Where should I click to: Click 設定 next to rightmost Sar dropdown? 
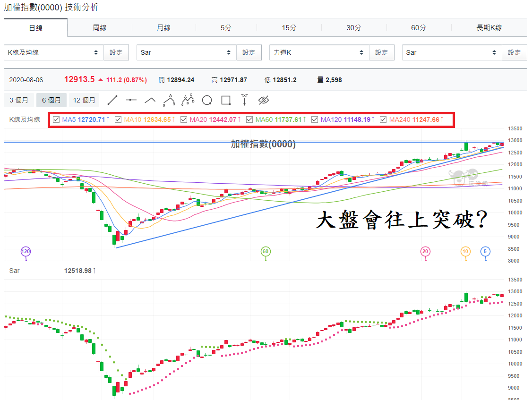click(514, 52)
